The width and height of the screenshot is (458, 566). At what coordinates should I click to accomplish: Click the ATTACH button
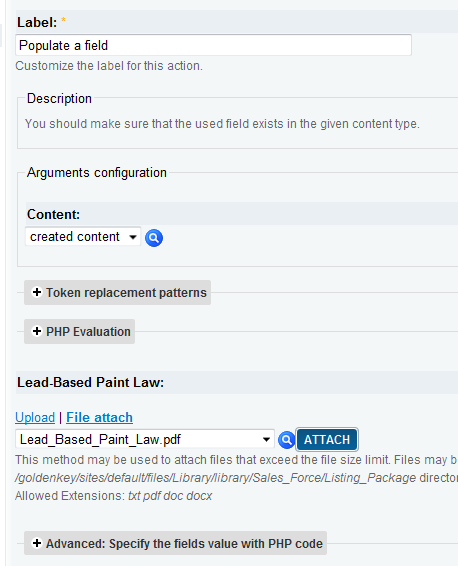327,440
